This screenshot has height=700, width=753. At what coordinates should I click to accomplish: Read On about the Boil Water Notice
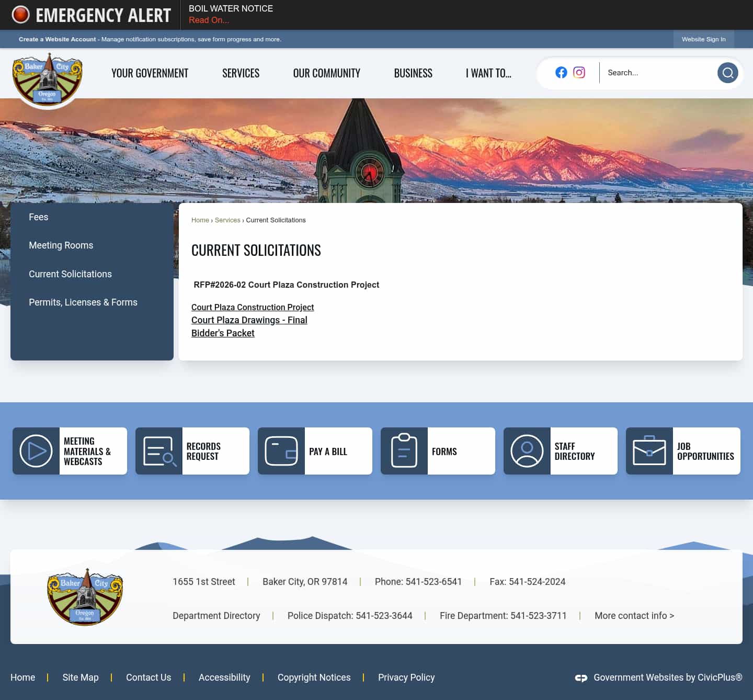209,20
